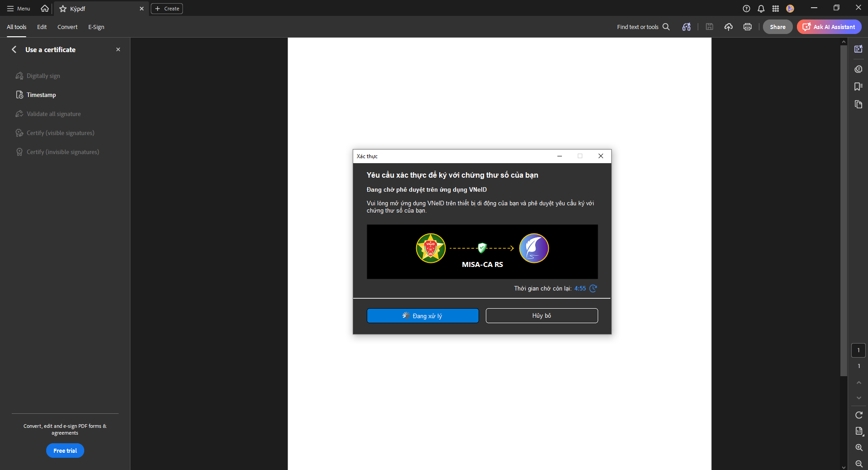Click the Print icon

[x=748, y=27]
